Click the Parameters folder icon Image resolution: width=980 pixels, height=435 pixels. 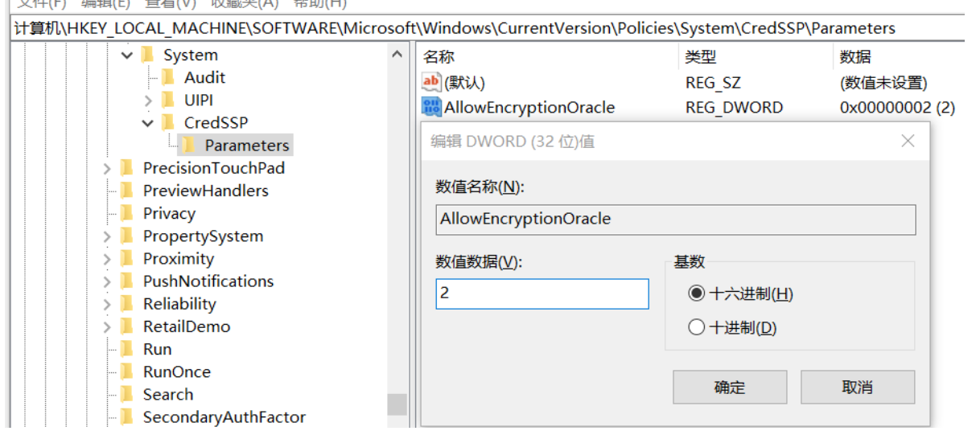pyautogui.click(x=188, y=145)
